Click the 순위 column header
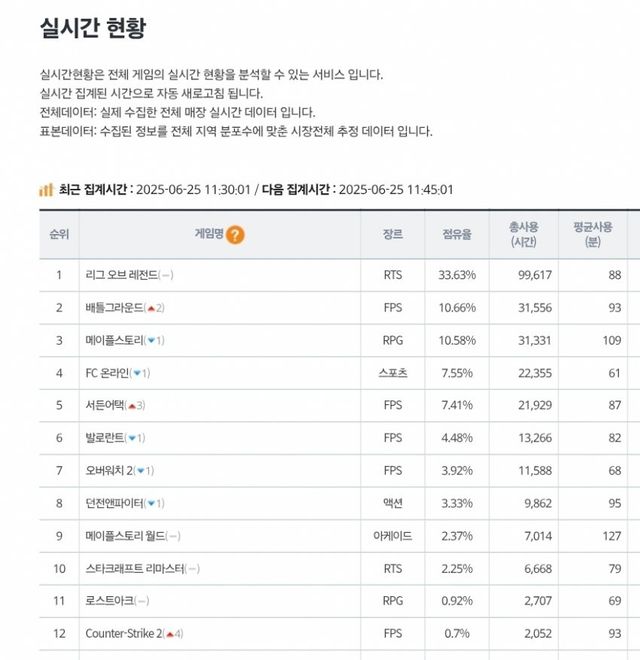Screen dimensions: 640x660 (59, 235)
